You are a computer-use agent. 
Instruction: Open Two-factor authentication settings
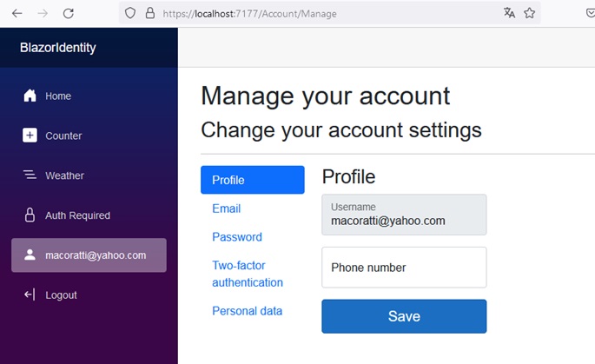coord(248,274)
